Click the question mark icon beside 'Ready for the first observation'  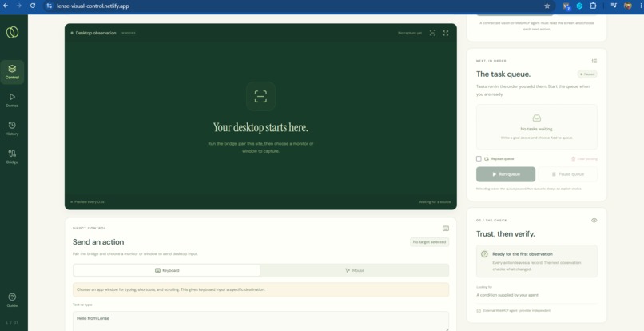tap(484, 254)
